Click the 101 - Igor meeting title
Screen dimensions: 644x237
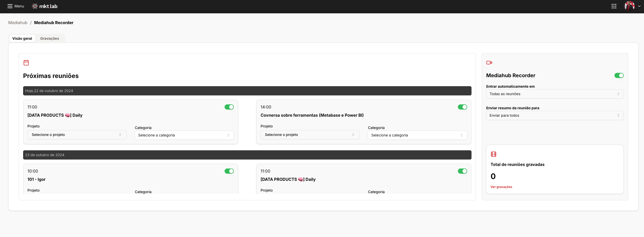(36, 179)
